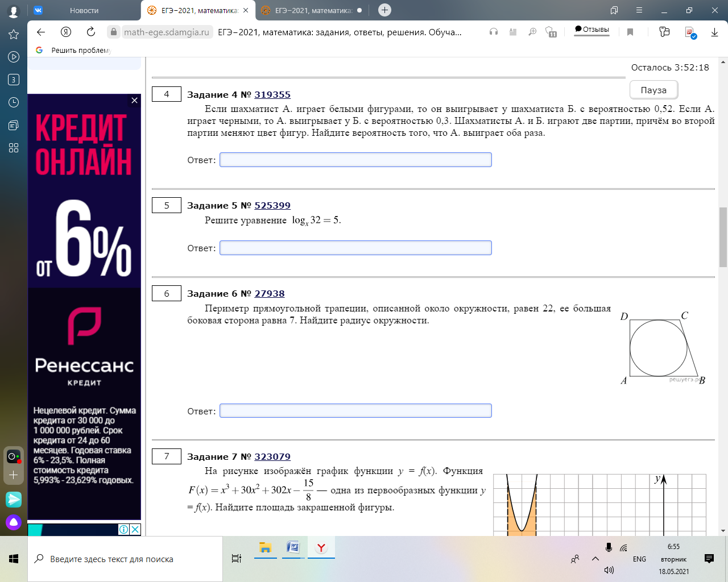Open the PDF extension icon with checkmark

point(691,33)
